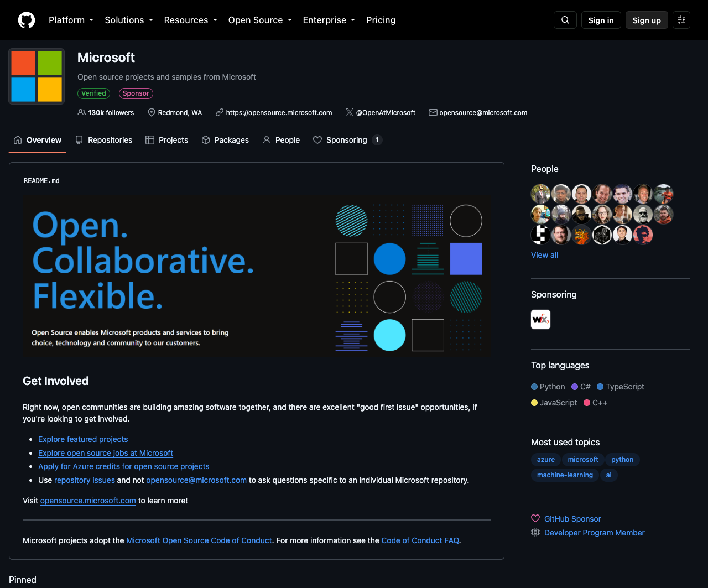This screenshot has height=588, width=708.
Task: Open the Open Collaborative Flexible banner image
Action: [257, 275]
